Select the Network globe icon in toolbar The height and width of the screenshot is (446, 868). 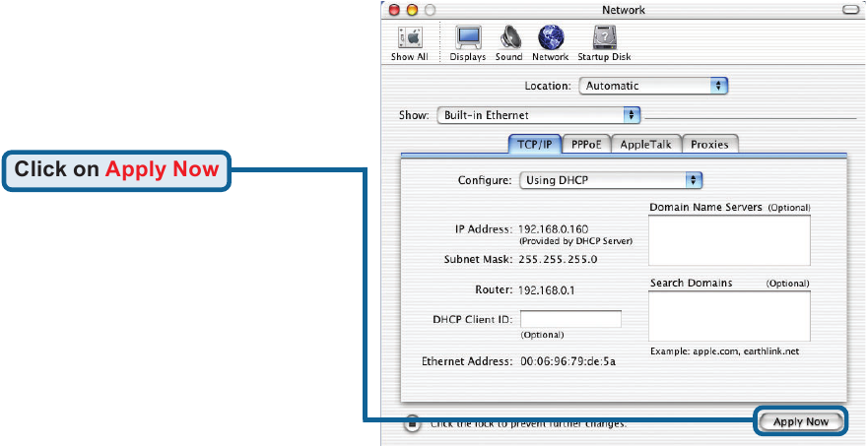click(551, 39)
